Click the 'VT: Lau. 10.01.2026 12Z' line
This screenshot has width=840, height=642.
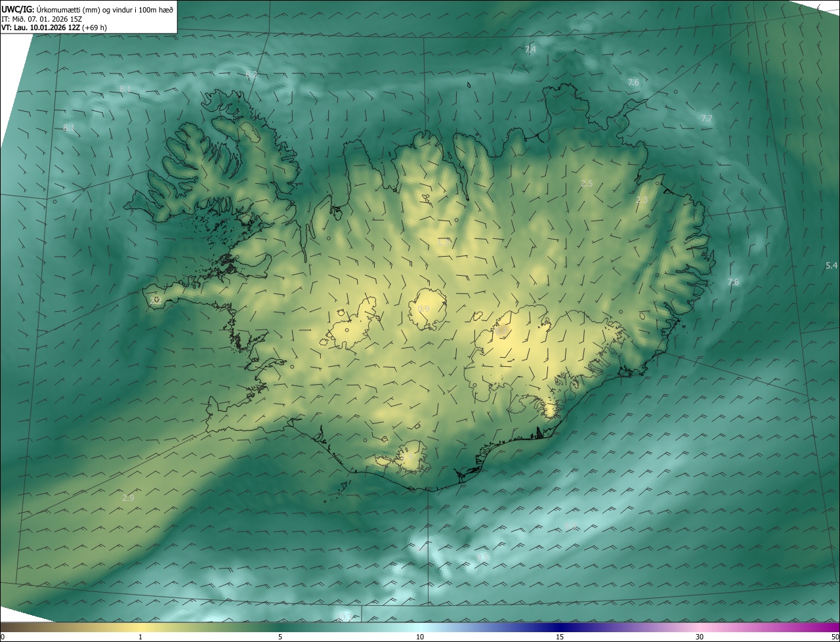coord(41,28)
